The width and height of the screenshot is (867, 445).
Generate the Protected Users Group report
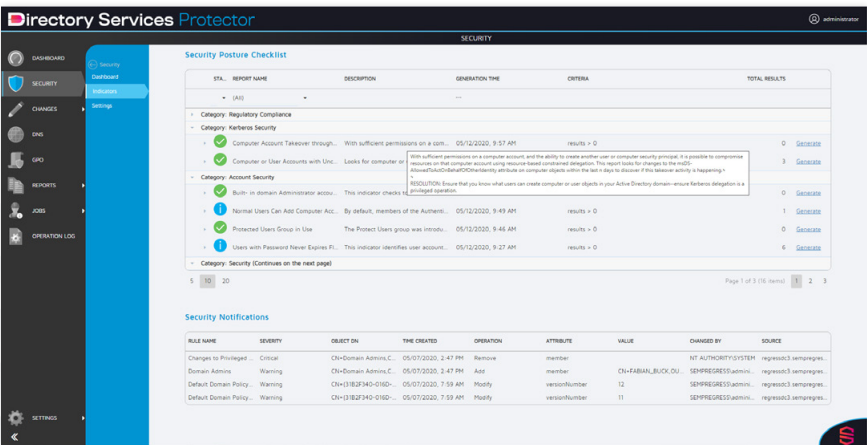click(x=808, y=229)
